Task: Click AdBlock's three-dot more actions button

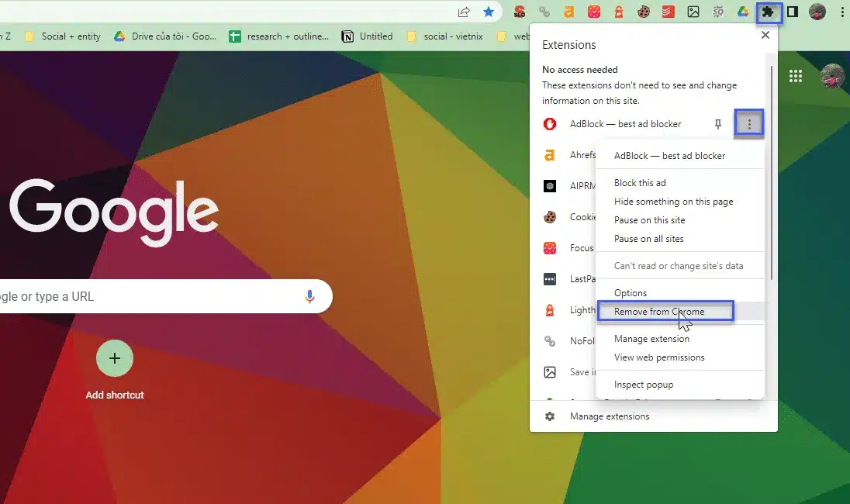Action: click(x=749, y=124)
